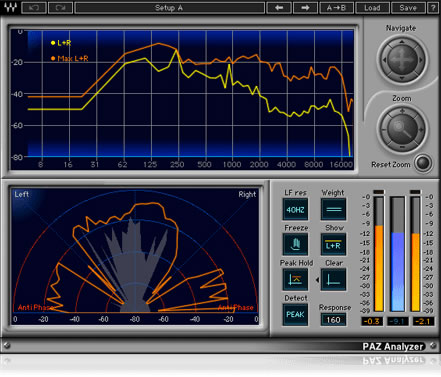Click the Waves logo icon
Screen dimensions: 441x377
10,7
